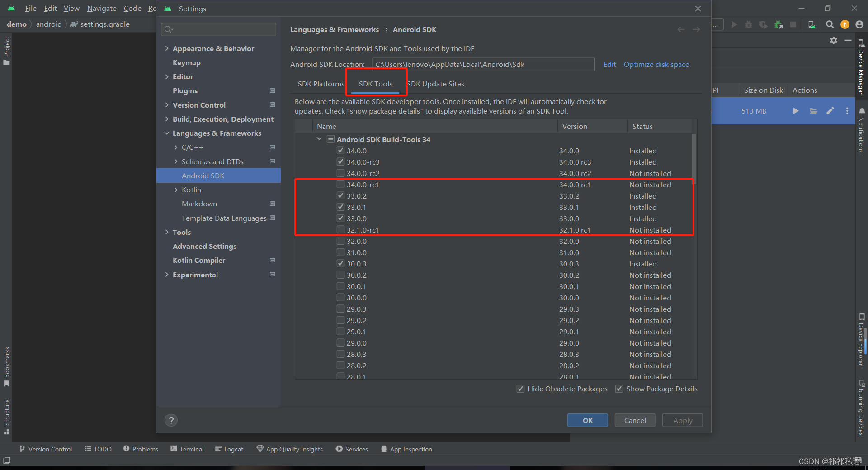
Task: Click Optimize disk space link
Action: (x=656, y=65)
